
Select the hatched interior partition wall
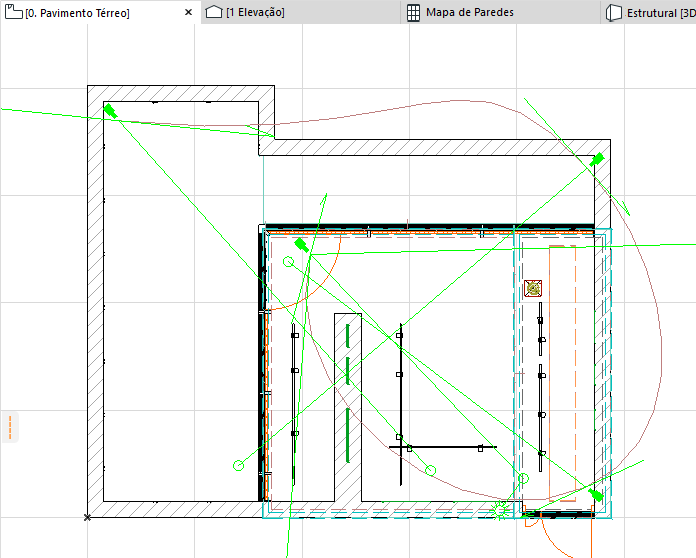pyautogui.click(x=348, y=407)
